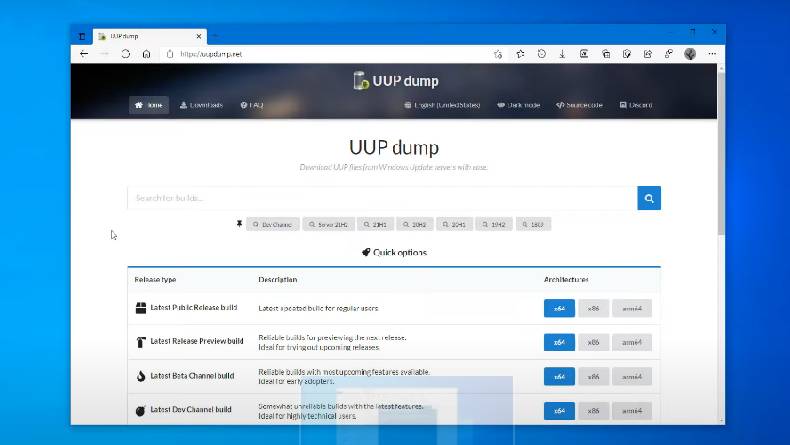790x445 pixels.
Task: Choose x64 for Dev Channel build
Action: [x=559, y=411]
